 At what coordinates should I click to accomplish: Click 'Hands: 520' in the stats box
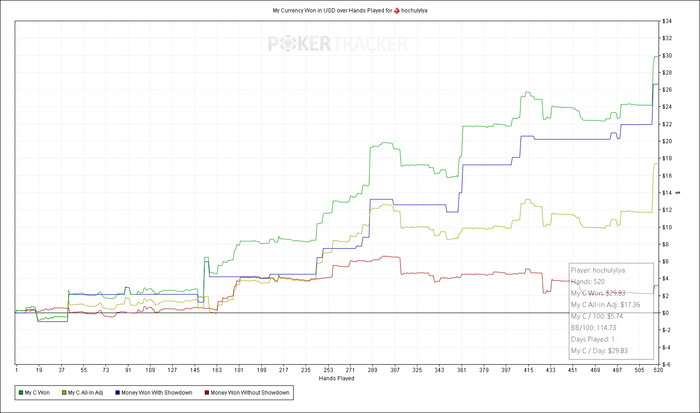click(588, 282)
